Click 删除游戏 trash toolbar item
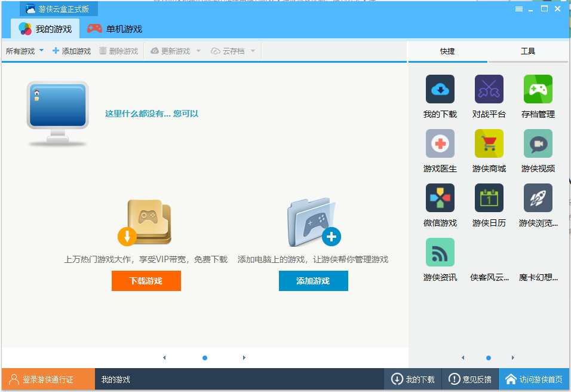The width and height of the screenshot is (571, 392). 119,51
